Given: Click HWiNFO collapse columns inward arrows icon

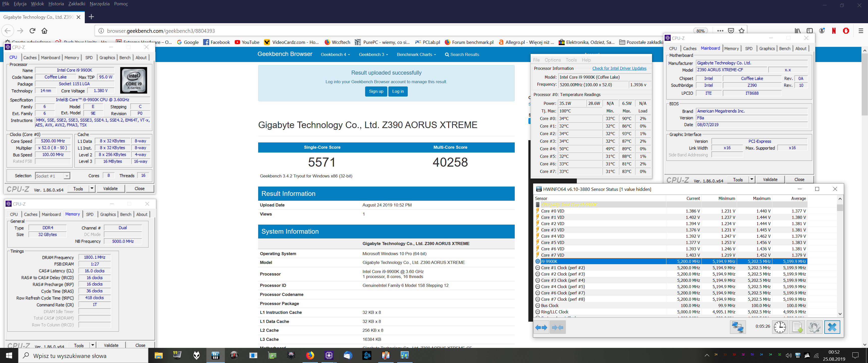Looking at the screenshot, I should click(557, 327).
